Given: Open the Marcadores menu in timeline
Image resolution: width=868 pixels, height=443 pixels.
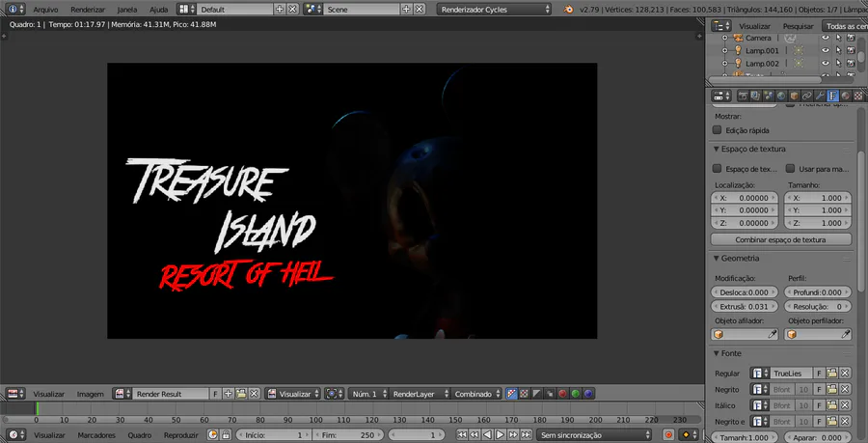Looking at the screenshot, I should (x=96, y=435).
